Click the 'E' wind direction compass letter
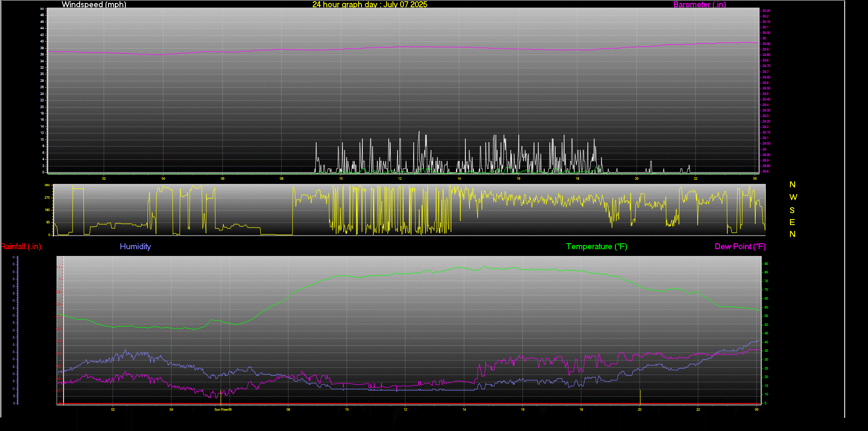 coord(792,222)
